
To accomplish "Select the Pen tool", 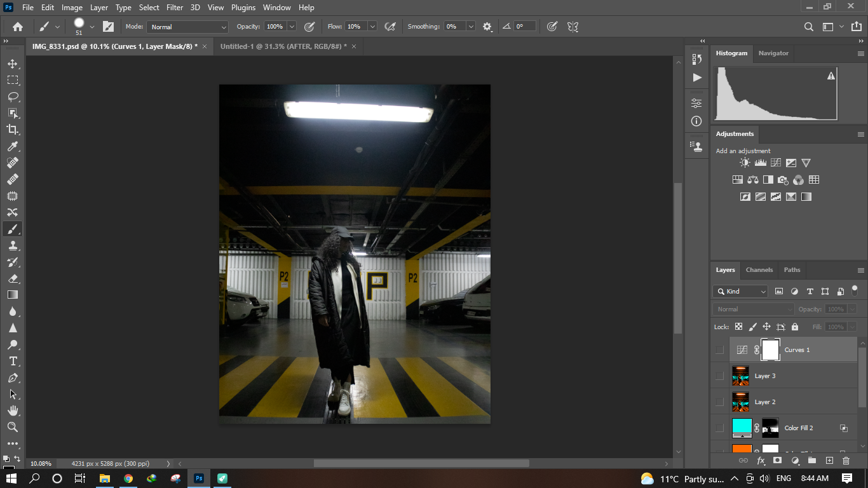I will (x=13, y=377).
